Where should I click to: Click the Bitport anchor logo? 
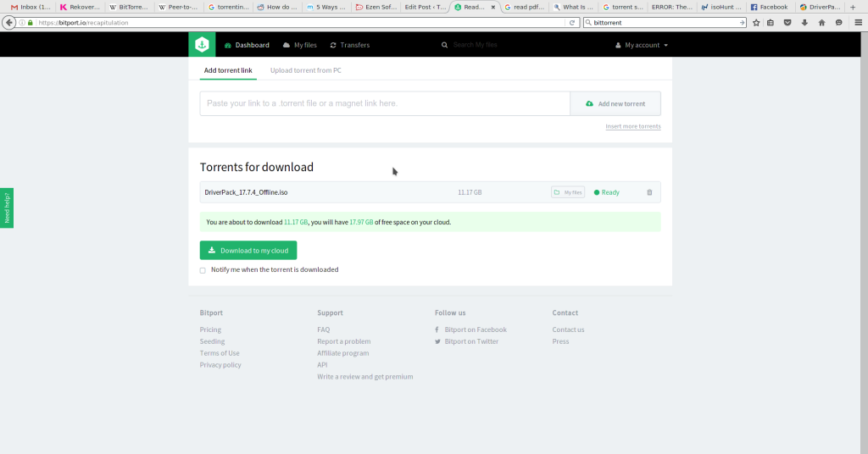pos(202,45)
